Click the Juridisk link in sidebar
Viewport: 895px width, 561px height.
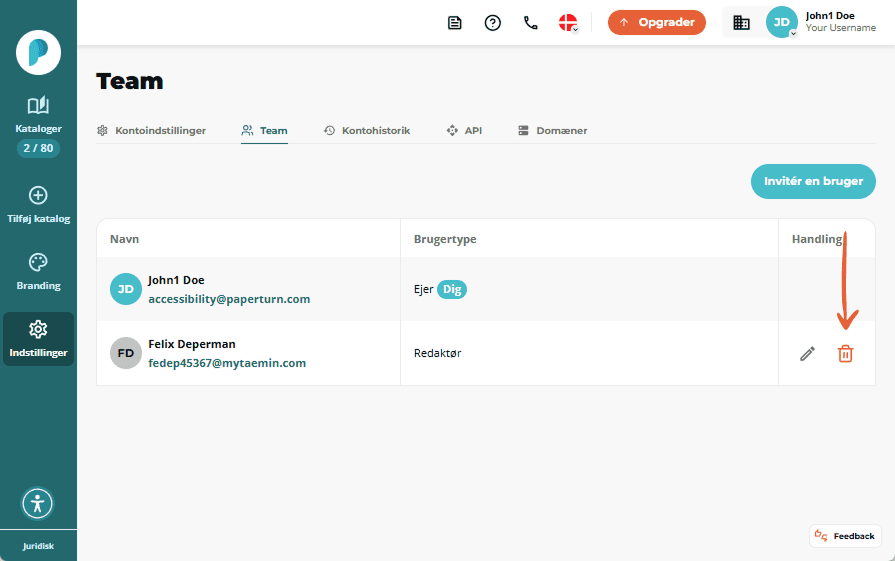tap(38, 546)
